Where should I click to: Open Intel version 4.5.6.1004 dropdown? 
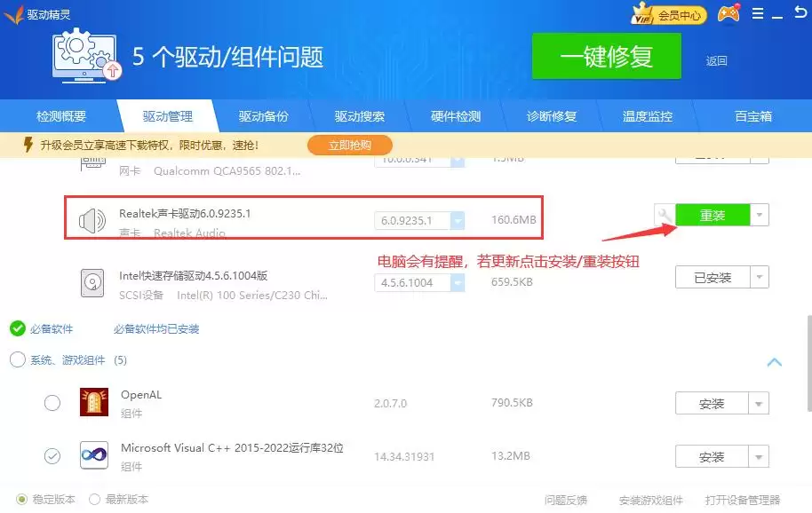point(458,283)
